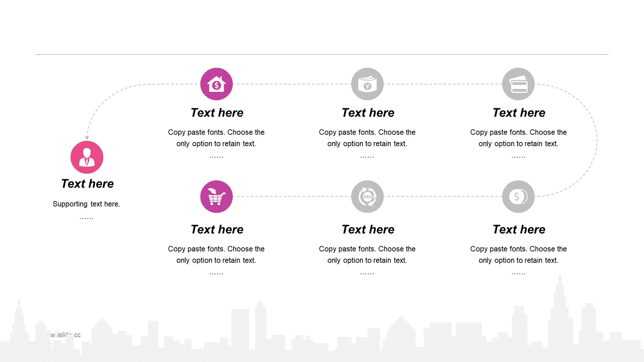Select the gray dollar coin icon
This screenshot has width=644, height=362.
pyautogui.click(x=518, y=197)
